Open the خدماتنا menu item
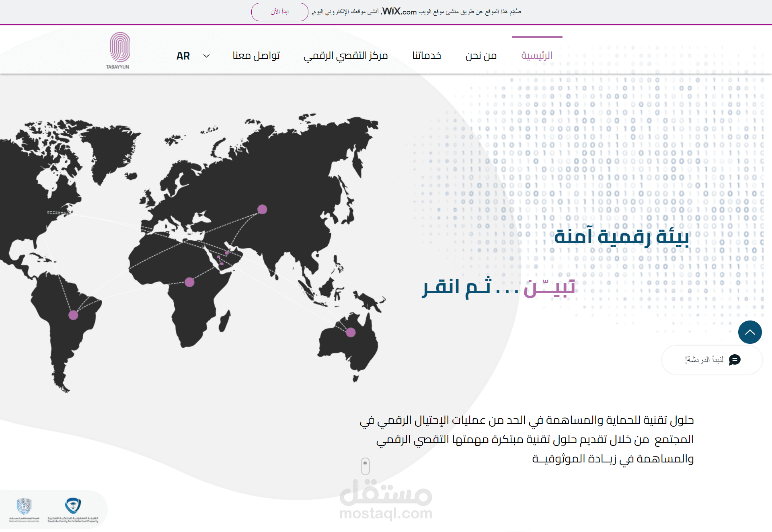772x532 pixels. click(427, 55)
